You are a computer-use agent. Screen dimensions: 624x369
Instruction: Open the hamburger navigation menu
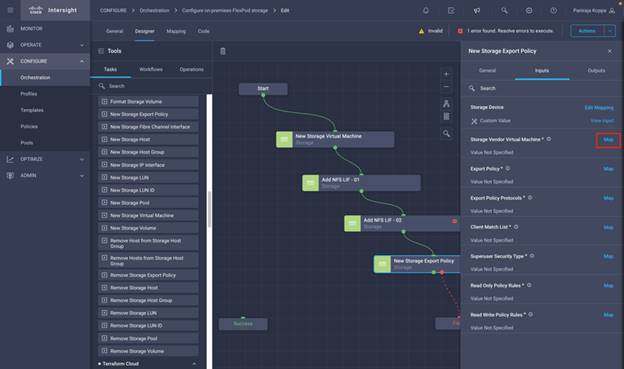point(10,10)
